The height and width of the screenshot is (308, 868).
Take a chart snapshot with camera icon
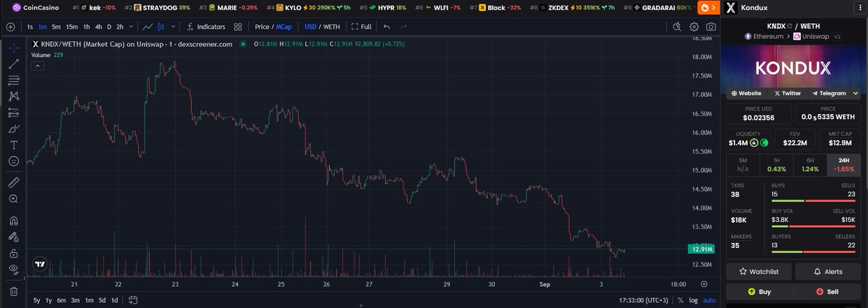click(712, 27)
